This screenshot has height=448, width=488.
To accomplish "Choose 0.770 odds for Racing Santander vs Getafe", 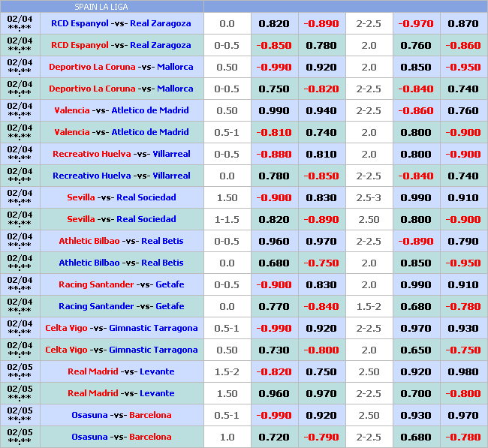I will point(274,306).
